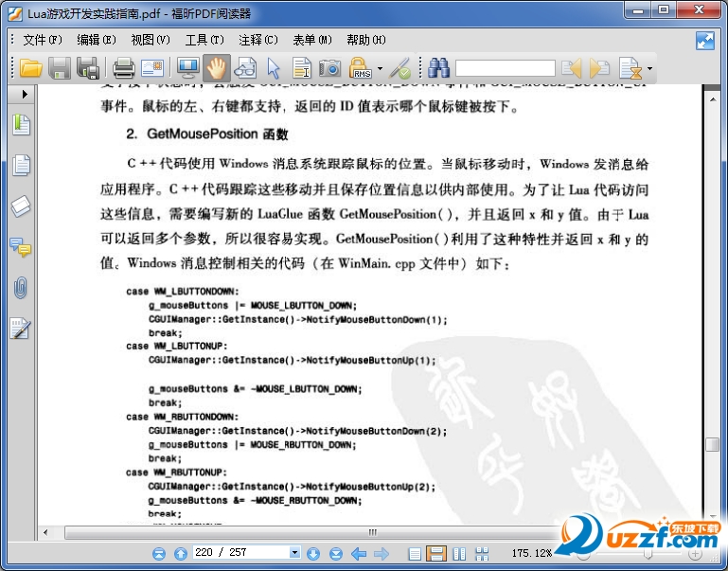The height and width of the screenshot is (571, 728).
Task: Click the page number field 220 / 257
Action: click(241, 552)
